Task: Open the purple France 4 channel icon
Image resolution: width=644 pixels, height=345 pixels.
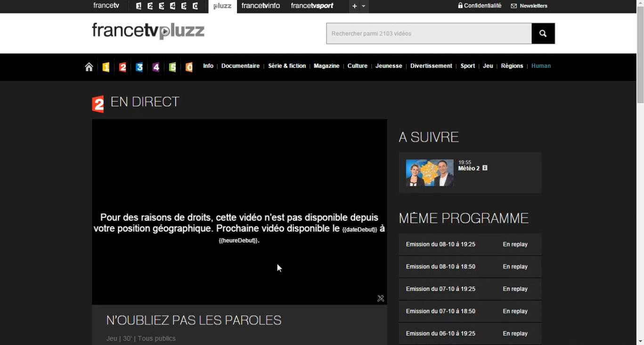Action: (x=156, y=67)
